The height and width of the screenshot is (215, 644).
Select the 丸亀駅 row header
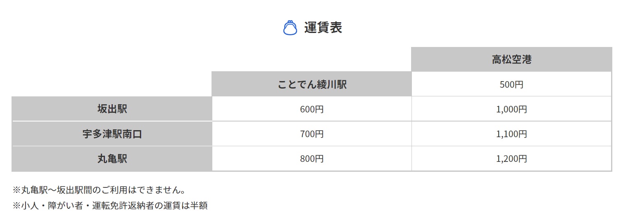click(112, 159)
